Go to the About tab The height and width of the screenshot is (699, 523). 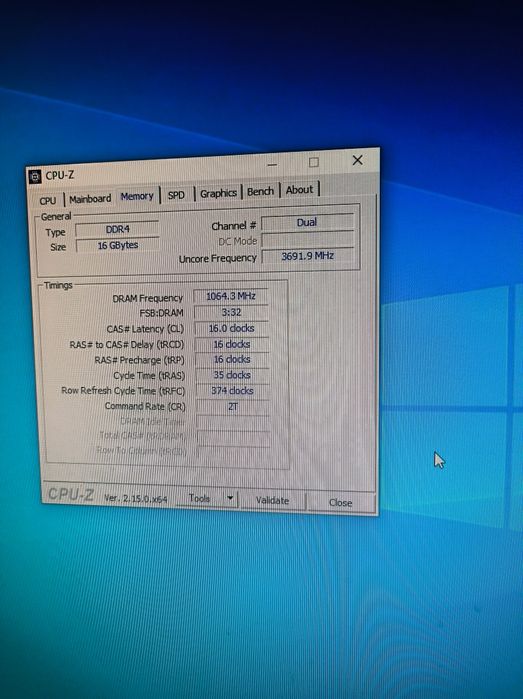(299, 190)
